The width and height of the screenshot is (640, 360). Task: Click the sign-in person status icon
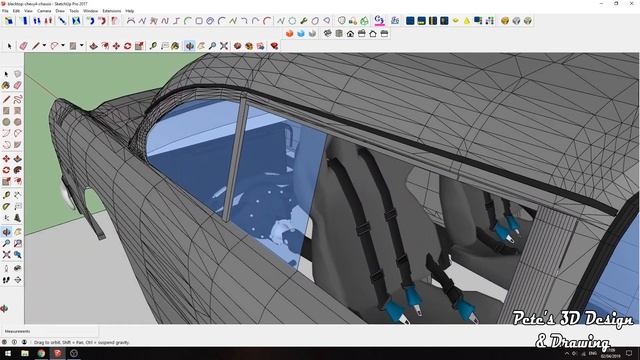(24, 342)
